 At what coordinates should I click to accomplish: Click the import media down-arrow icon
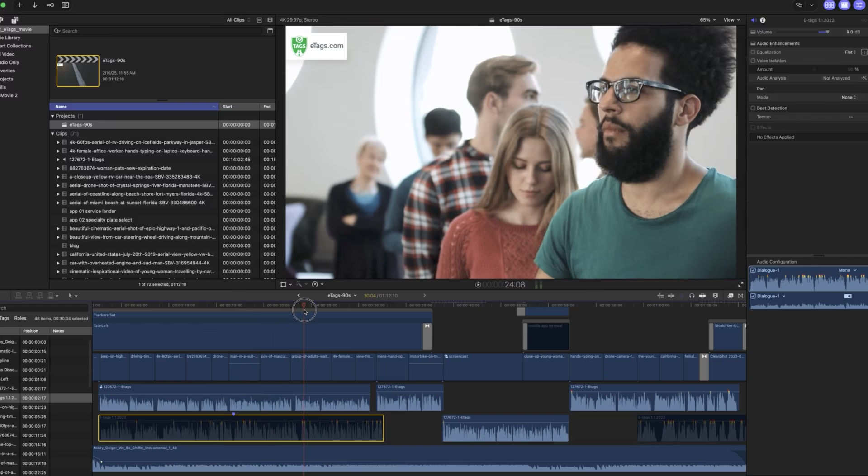(x=34, y=5)
